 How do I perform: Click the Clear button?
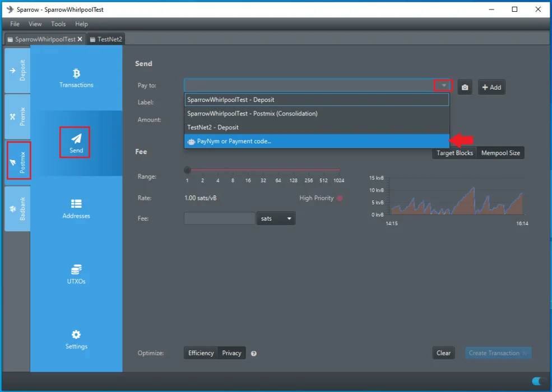[443, 353]
